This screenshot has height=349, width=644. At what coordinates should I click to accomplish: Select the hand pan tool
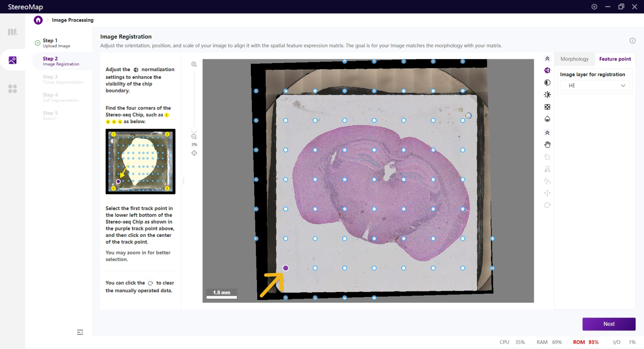547,145
